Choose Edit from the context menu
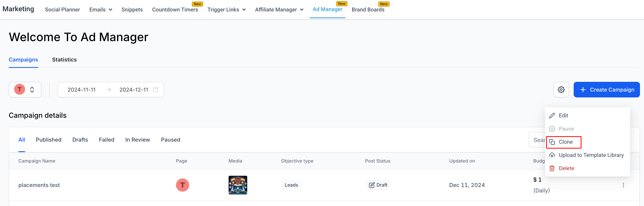 pos(587,116)
